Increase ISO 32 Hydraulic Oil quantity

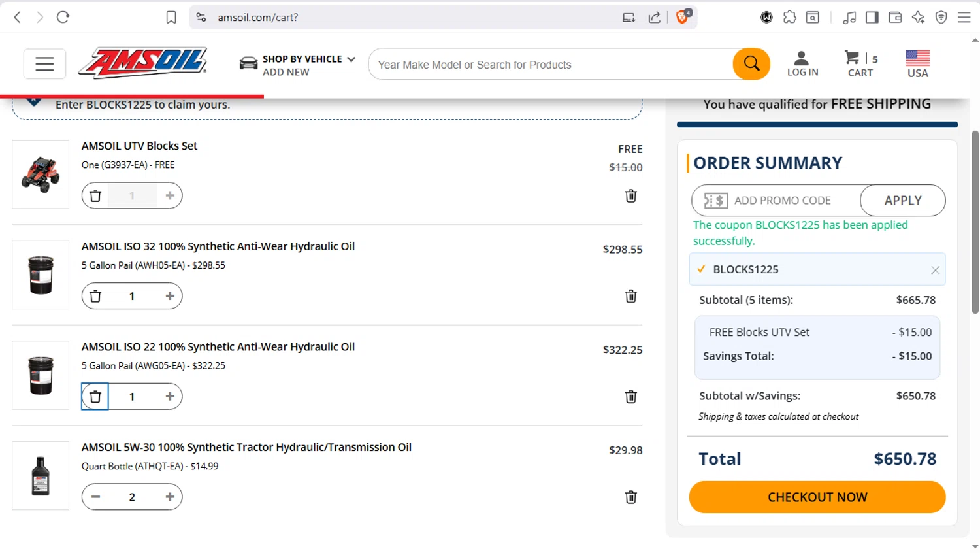[170, 296]
